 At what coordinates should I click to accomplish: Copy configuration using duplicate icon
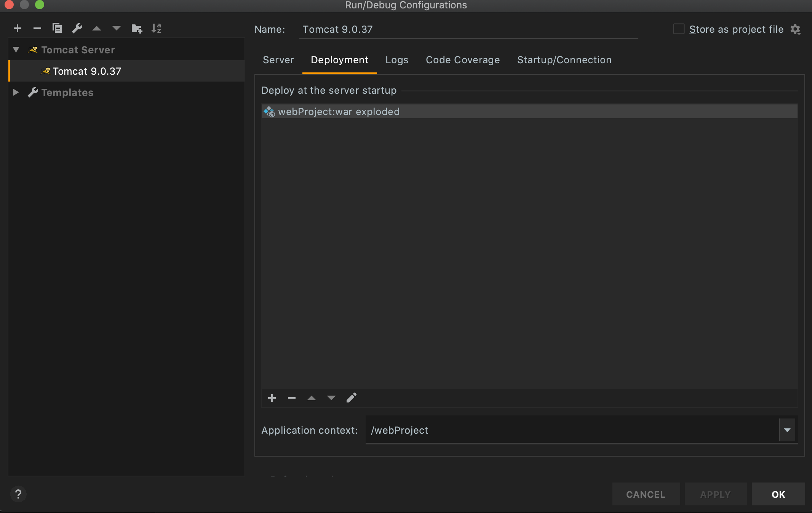[57, 28]
